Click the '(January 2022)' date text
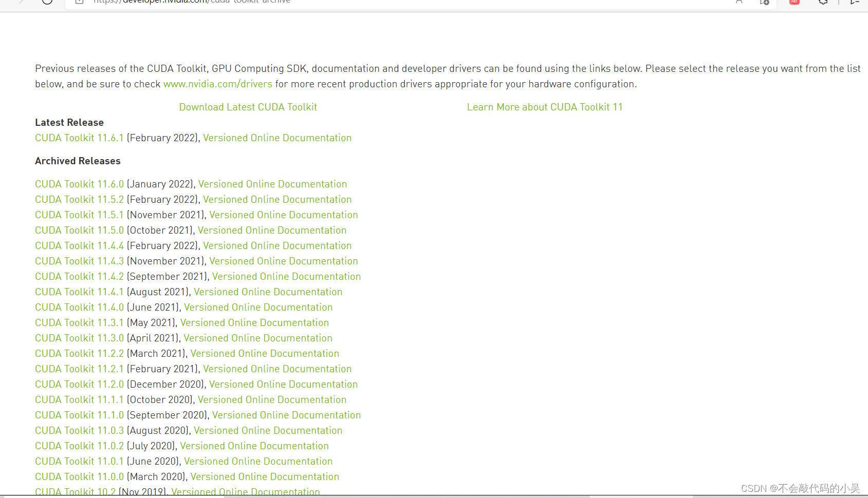Viewport: 868px width, 498px height. tap(160, 184)
